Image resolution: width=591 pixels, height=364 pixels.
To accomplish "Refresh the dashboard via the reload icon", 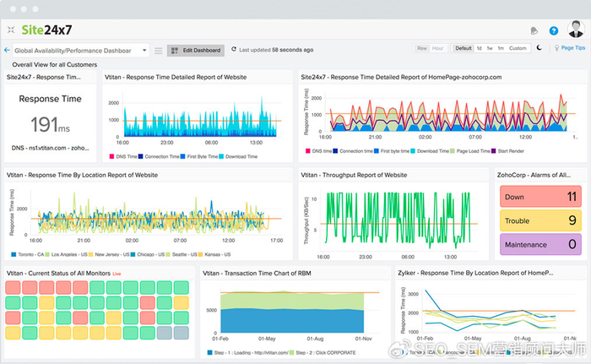I will [234, 50].
